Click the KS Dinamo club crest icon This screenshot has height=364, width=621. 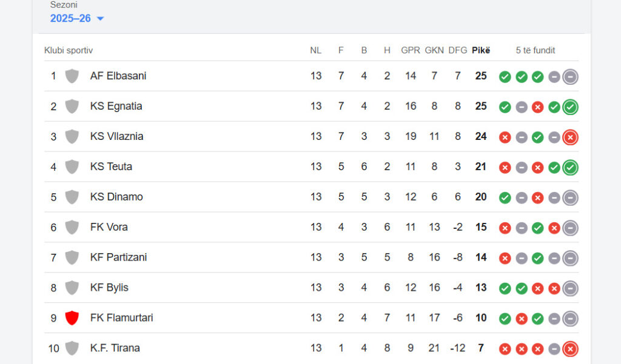(x=72, y=197)
